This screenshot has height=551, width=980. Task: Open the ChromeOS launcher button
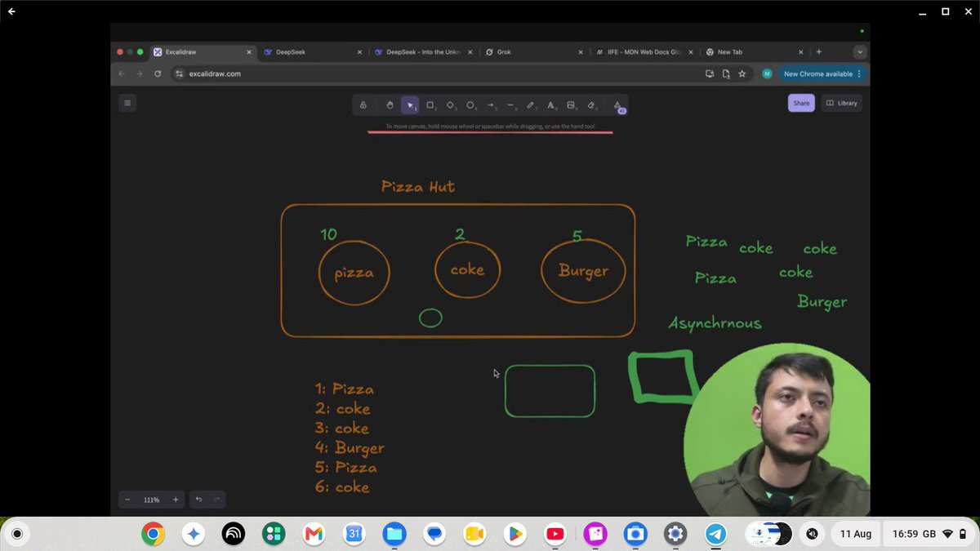click(x=16, y=534)
